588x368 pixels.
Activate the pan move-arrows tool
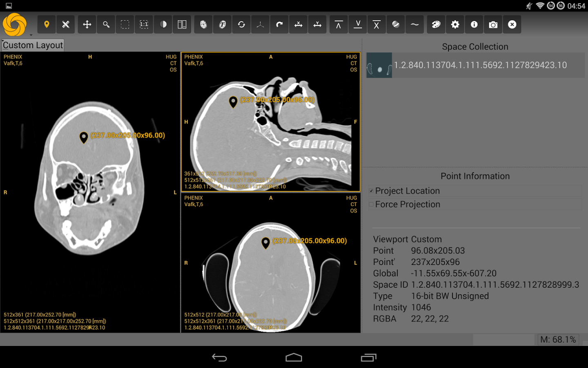pyautogui.click(x=87, y=25)
